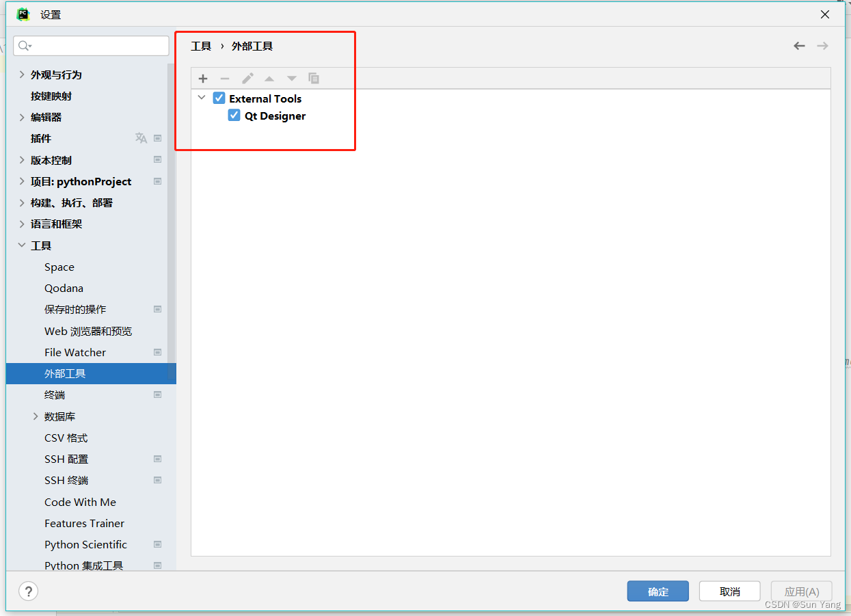Go forward with the right arrow icon
Image resolution: width=851 pixels, height=616 pixels.
[x=822, y=46]
